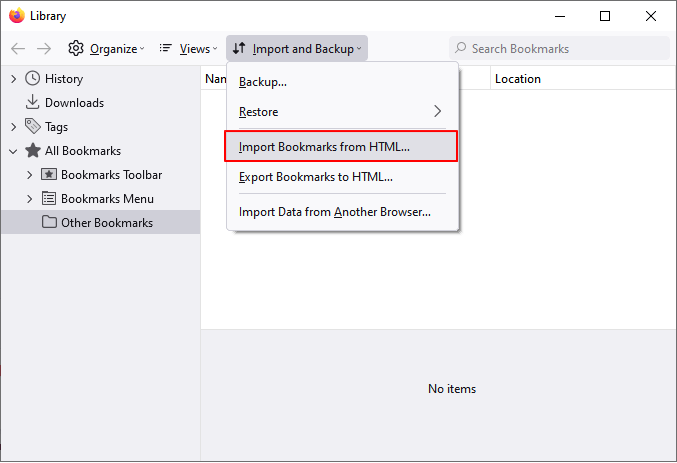The image size is (677, 463).
Task: Click the Downloads arrow icon in sidebar
Action: coord(33,103)
